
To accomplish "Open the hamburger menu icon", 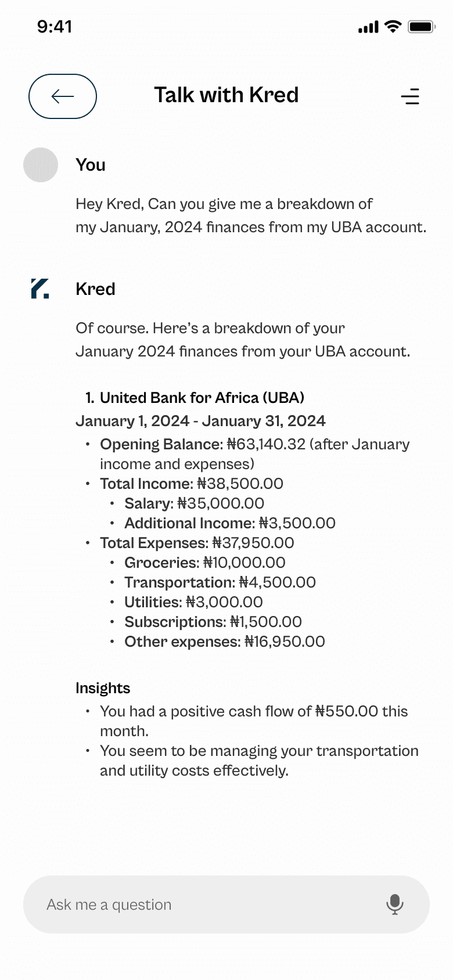I will 410,96.
